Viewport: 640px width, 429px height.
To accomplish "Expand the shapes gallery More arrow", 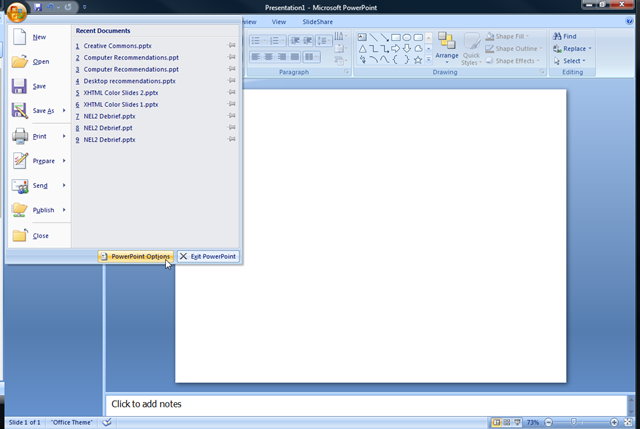I will (x=429, y=60).
